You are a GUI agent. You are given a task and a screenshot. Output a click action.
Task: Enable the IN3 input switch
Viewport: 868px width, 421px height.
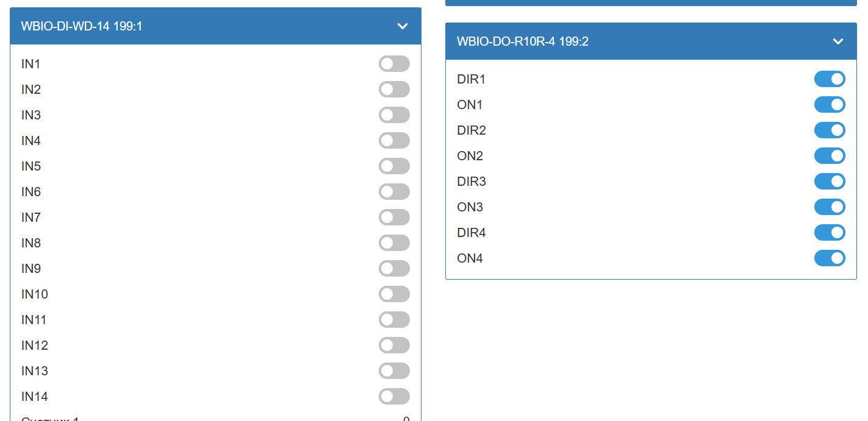[x=394, y=115]
